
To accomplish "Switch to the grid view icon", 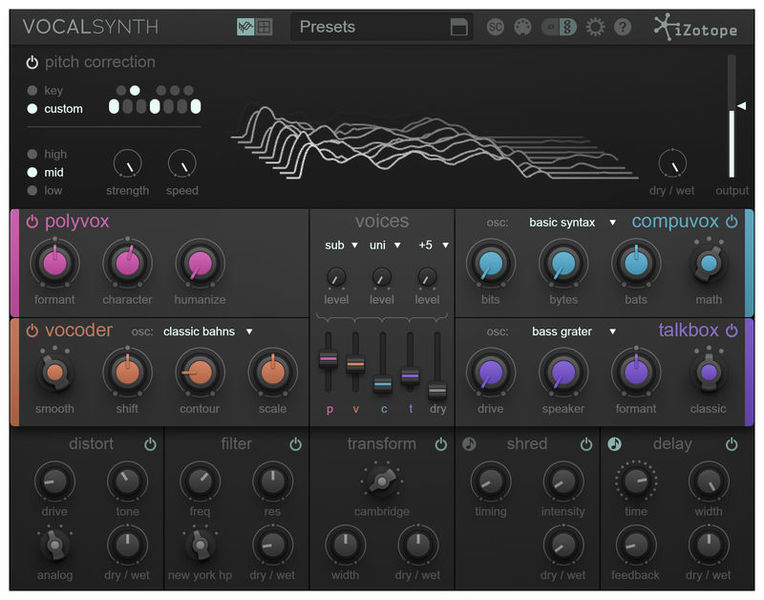I will tap(264, 27).
